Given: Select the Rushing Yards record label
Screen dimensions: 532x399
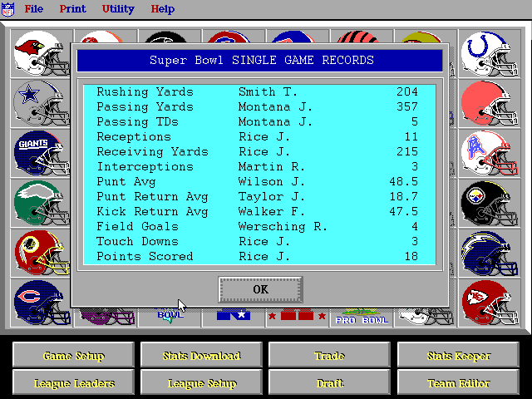Looking at the screenshot, I should coord(145,92).
